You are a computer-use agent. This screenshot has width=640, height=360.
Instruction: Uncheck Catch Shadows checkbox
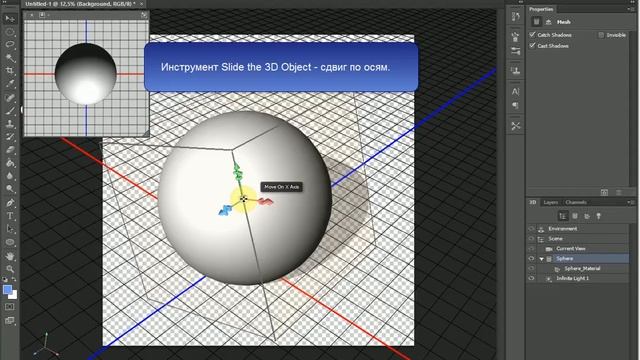532,35
